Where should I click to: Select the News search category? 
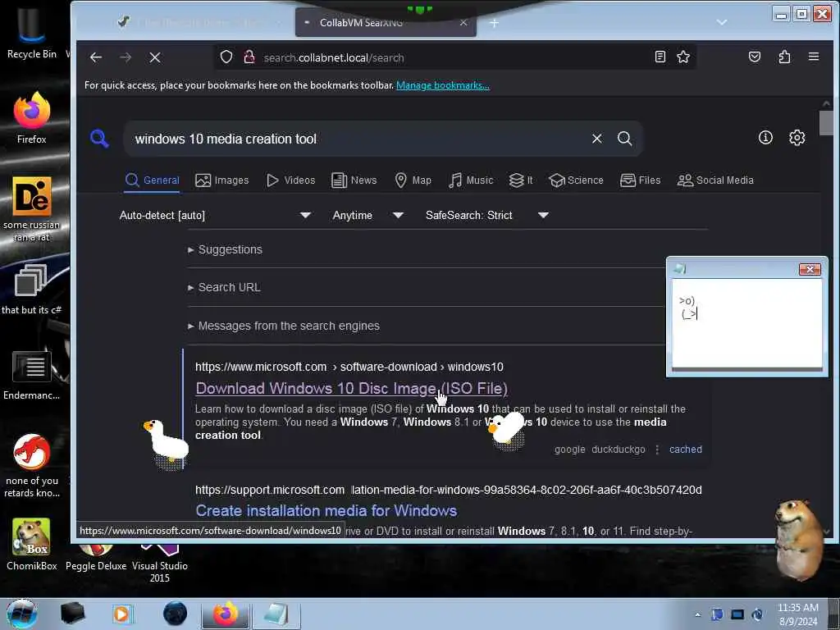(354, 180)
